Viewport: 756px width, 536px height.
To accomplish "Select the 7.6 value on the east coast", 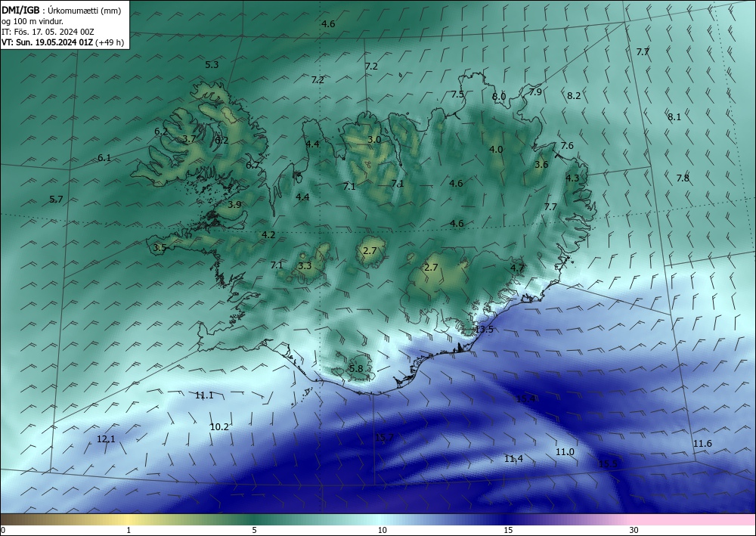I will click(x=567, y=146).
